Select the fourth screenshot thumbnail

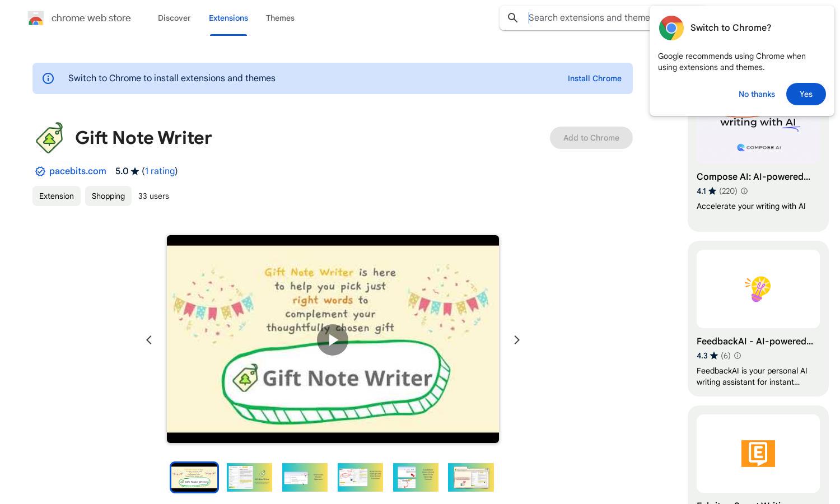(360, 478)
